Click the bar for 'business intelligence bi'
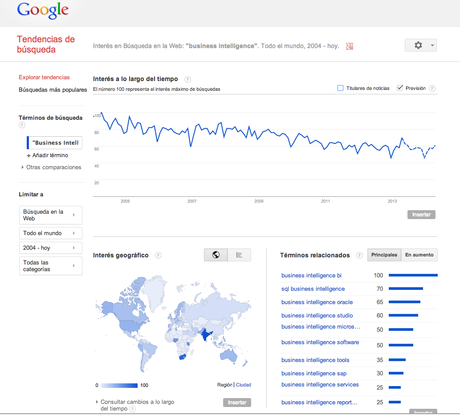Screen dimensions: 460x415 413,275
